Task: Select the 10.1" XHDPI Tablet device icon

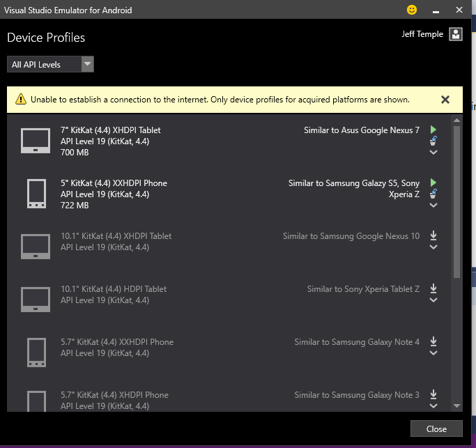Action: pyautogui.click(x=36, y=247)
